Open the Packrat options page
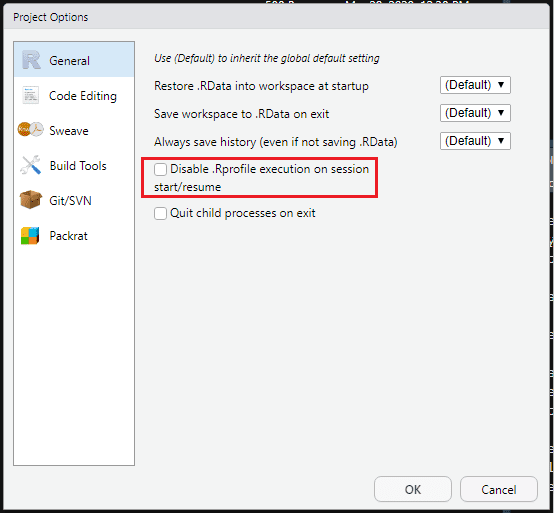Image resolution: width=554 pixels, height=513 pixels. pyautogui.click(x=69, y=236)
